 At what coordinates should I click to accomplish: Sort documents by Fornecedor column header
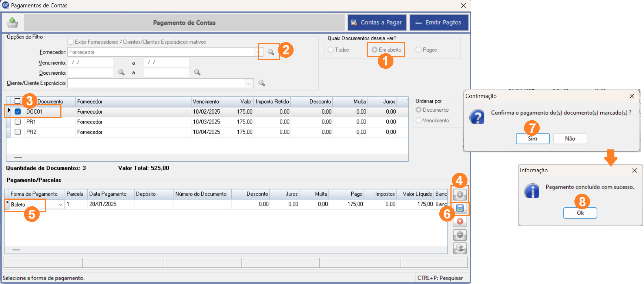[x=133, y=101]
